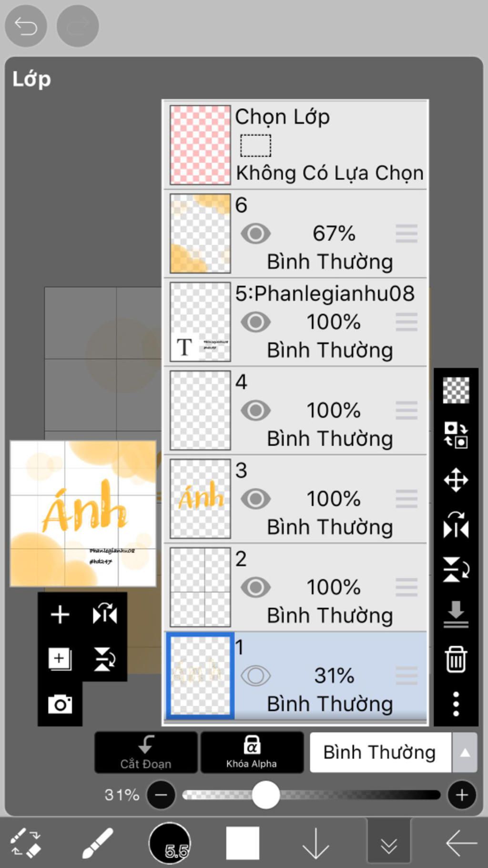Image resolution: width=488 pixels, height=868 pixels.
Task: Increase opacity with the plus button
Action: [461, 795]
